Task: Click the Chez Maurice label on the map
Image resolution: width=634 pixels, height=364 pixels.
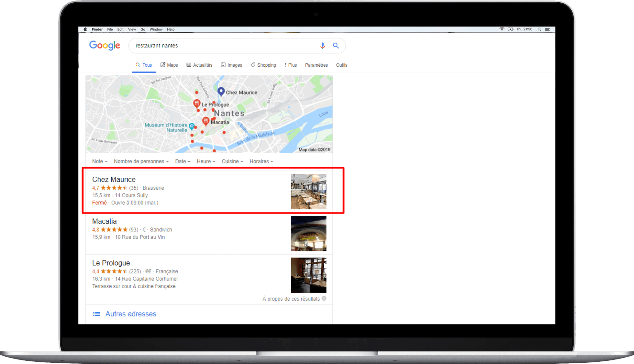Action: pos(241,93)
